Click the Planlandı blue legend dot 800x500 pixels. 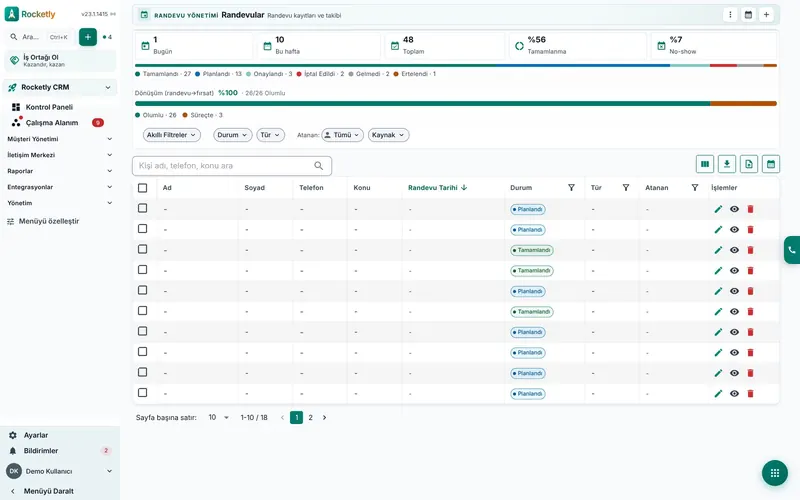[197, 74]
